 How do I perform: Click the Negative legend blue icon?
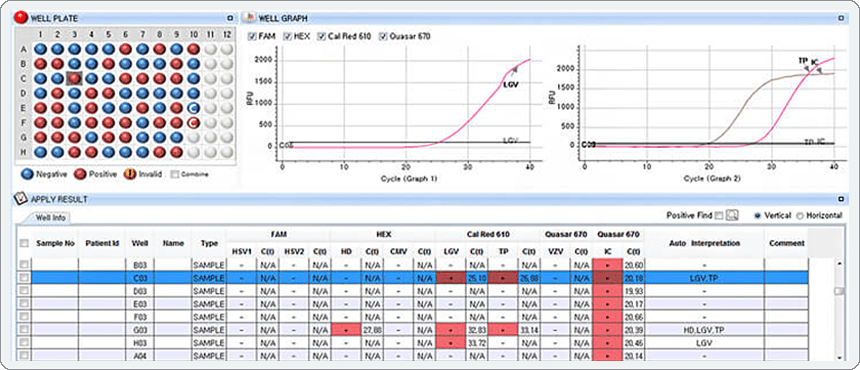click(x=27, y=174)
